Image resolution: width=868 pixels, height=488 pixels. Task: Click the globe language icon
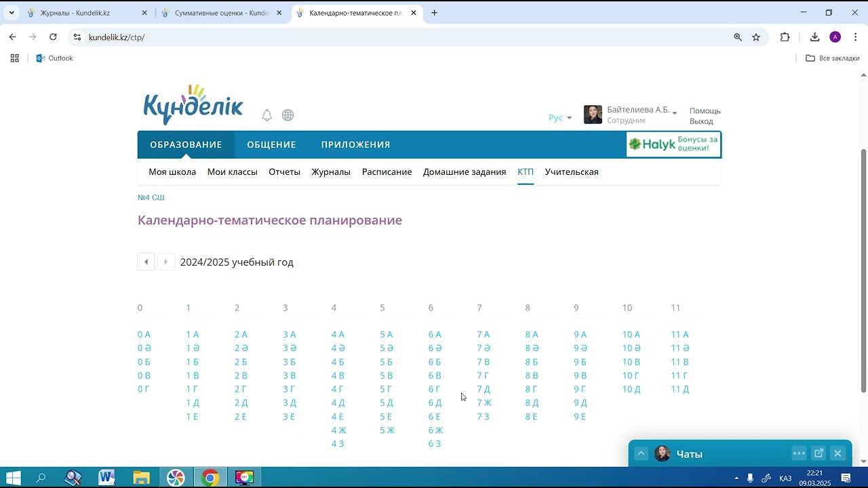288,115
